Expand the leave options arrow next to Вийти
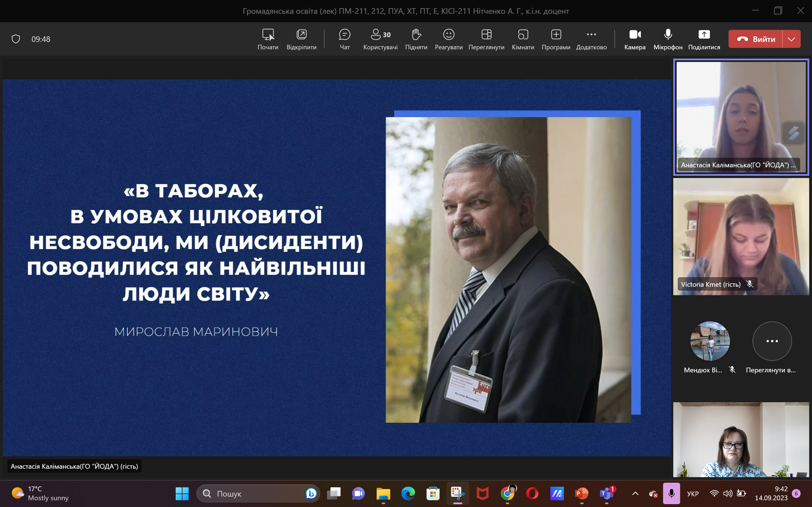The image size is (812, 507). (x=791, y=39)
